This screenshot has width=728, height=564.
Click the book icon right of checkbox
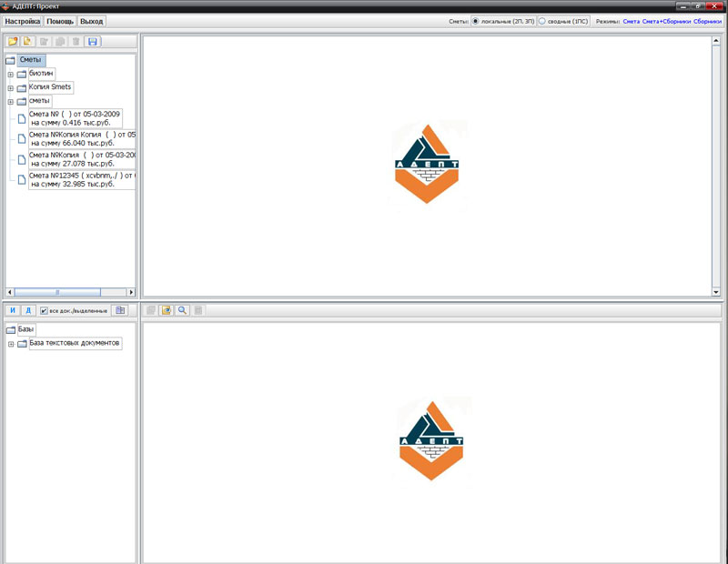coord(120,310)
